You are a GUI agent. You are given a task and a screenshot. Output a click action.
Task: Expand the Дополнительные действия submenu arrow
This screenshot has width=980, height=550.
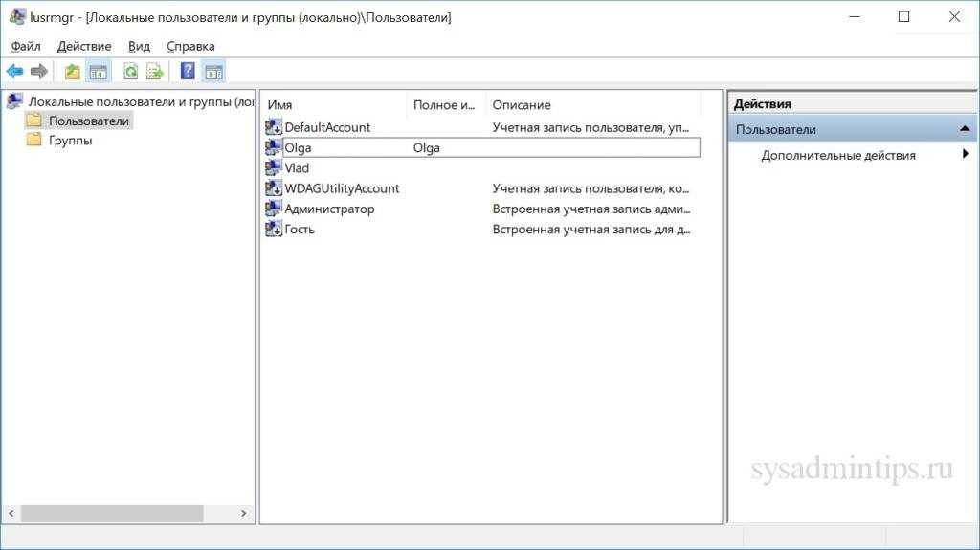tap(966, 154)
